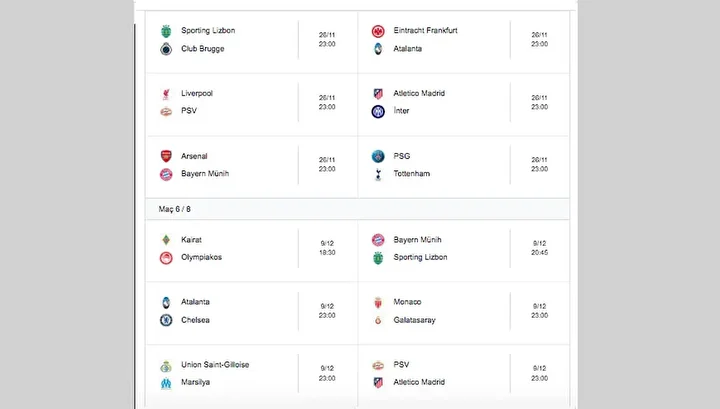Click the PSG club logo
720x409 pixels.
point(378,157)
